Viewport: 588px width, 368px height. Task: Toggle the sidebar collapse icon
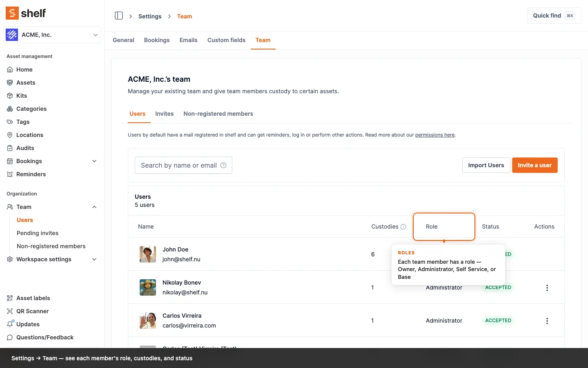click(x=119, y=16)
